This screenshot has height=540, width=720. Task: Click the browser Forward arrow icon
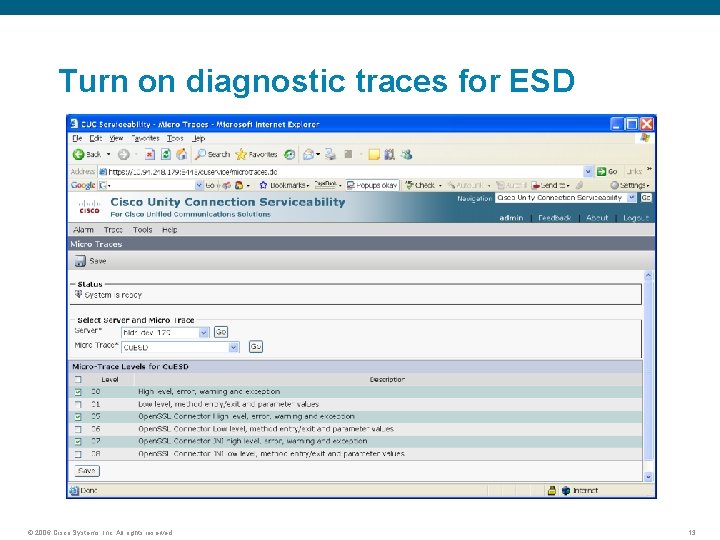124,155
